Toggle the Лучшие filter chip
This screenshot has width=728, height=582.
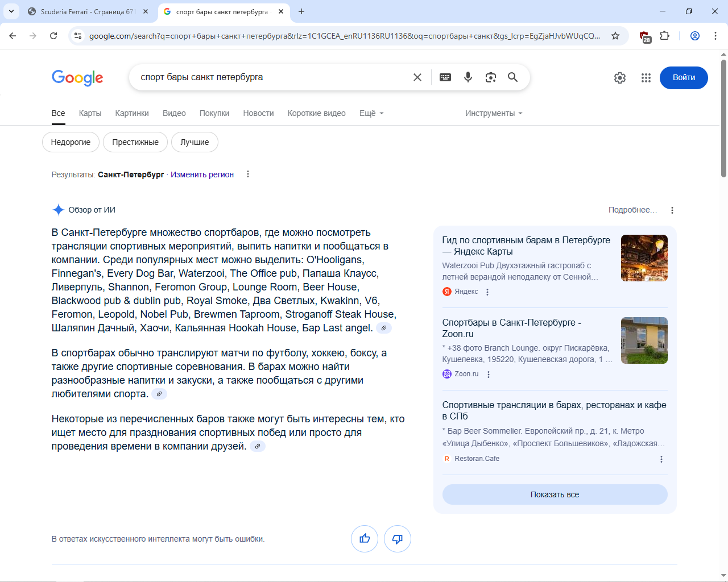coord(195,142)
